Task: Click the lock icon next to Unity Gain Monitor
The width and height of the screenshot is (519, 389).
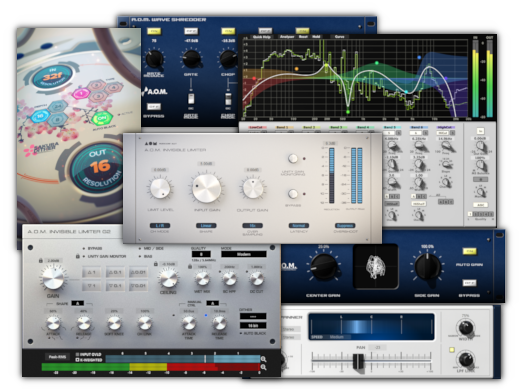Action: [x=77, y=256]
